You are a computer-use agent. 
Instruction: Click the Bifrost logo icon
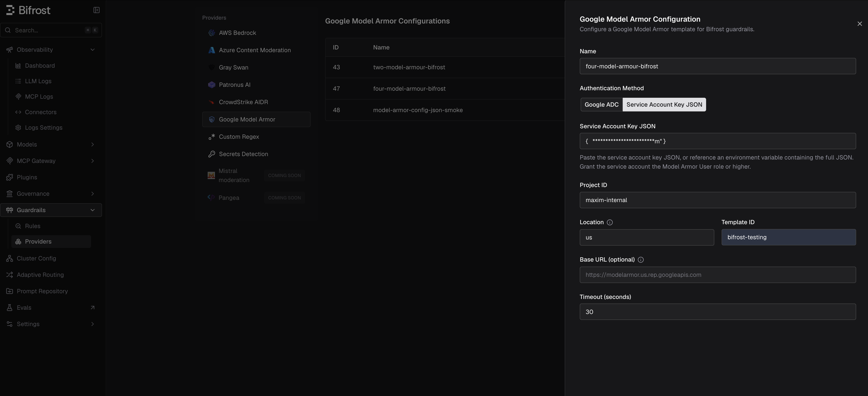click(x=10, y=10)
